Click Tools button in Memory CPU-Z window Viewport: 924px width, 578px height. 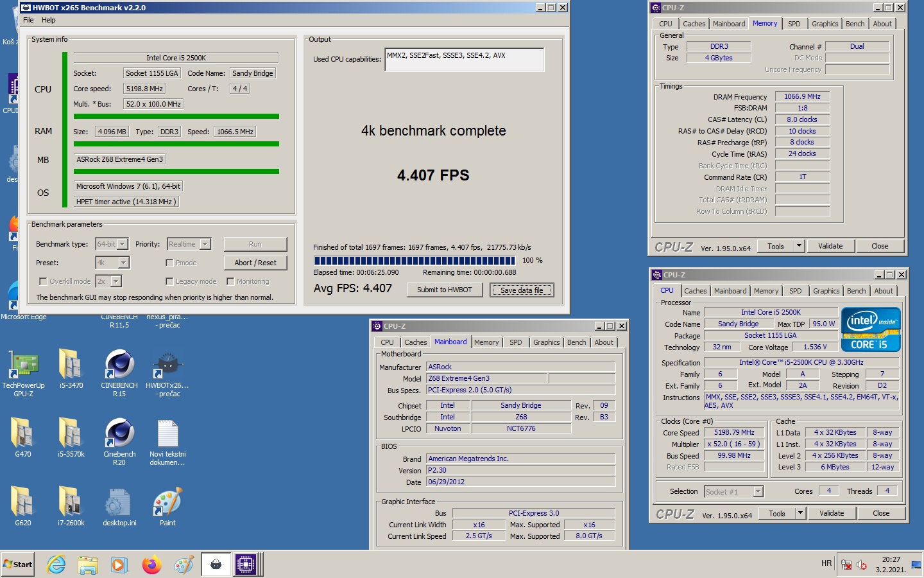[776, 246]
